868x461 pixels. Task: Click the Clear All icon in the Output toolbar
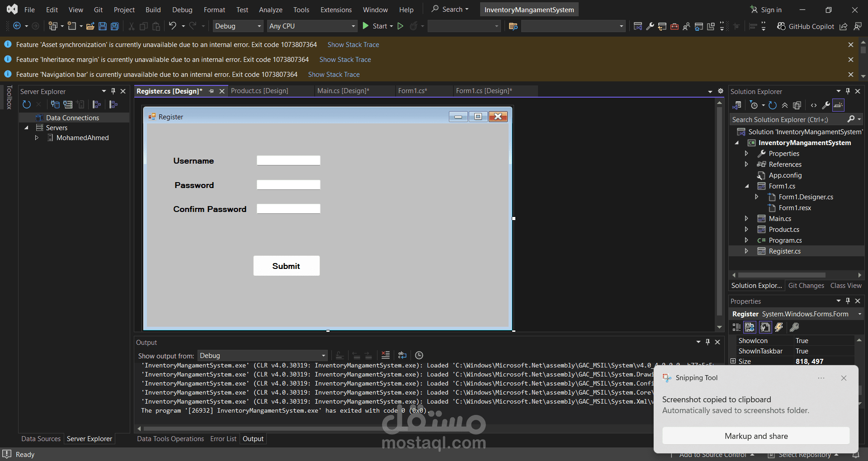click(x=385, y=355)
